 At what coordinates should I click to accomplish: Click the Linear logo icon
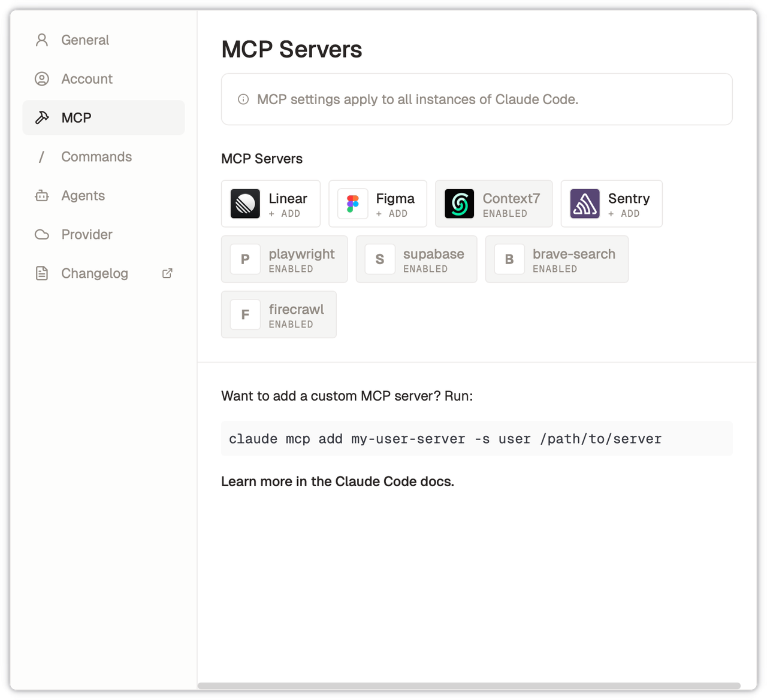point(245,204)
